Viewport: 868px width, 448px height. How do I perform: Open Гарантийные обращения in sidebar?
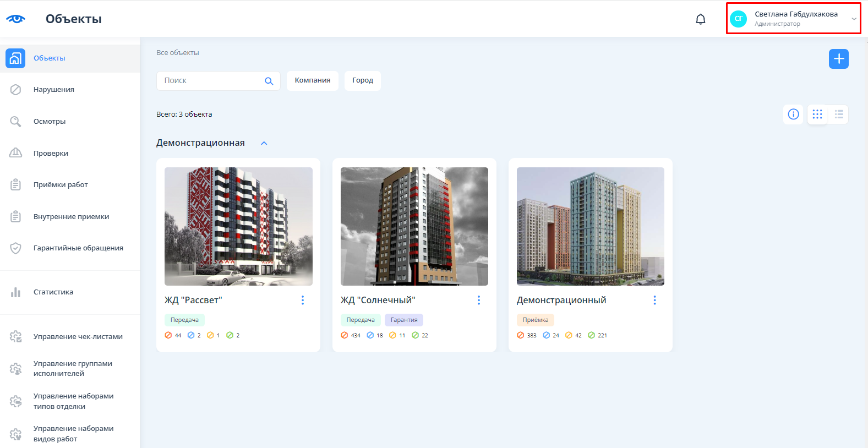pyautogui.click(x=78, y=248)
